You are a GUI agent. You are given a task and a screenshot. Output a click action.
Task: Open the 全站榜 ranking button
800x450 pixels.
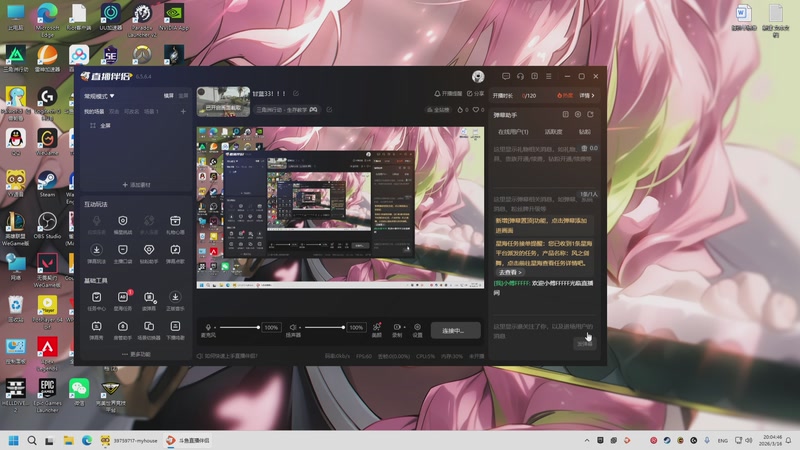438,110
